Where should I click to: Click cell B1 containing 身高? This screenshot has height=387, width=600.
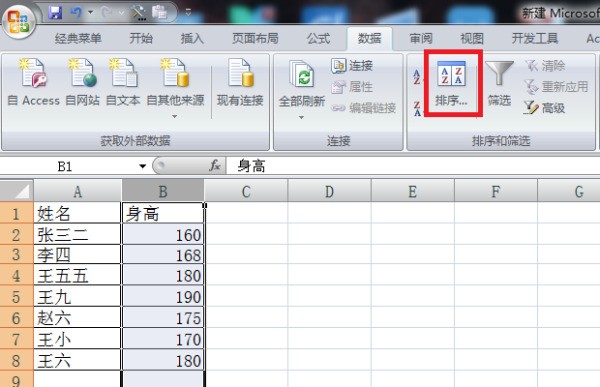(x=163, y=213)
